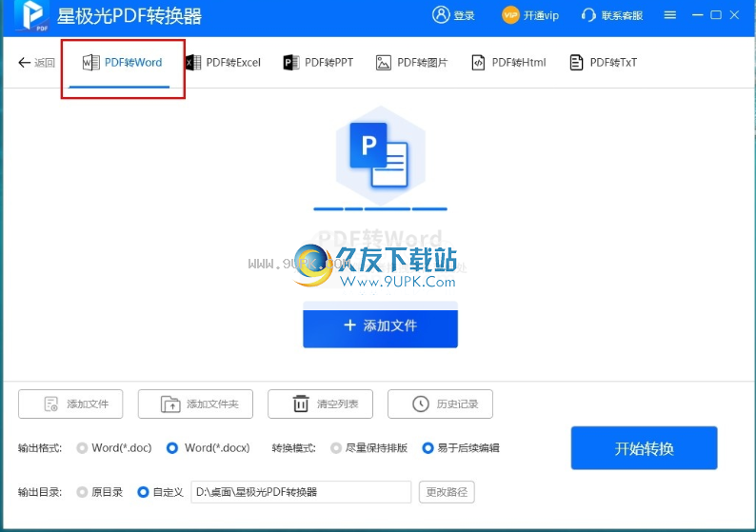This screenshot has height=532, width=756.
Task: Open the PDF转PPT tab
Action: click(318, 63)
